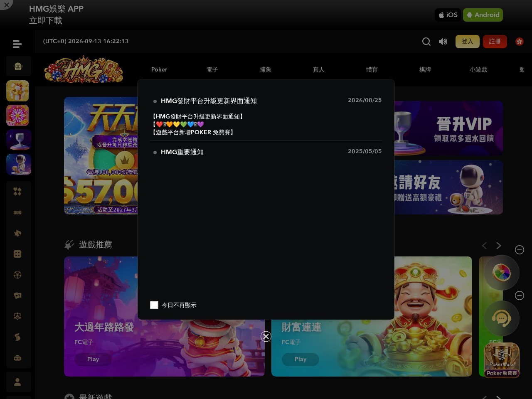Select the poker card suits sidebar icon
This screenshot has width=532, height=399.
tap(17, 192)
